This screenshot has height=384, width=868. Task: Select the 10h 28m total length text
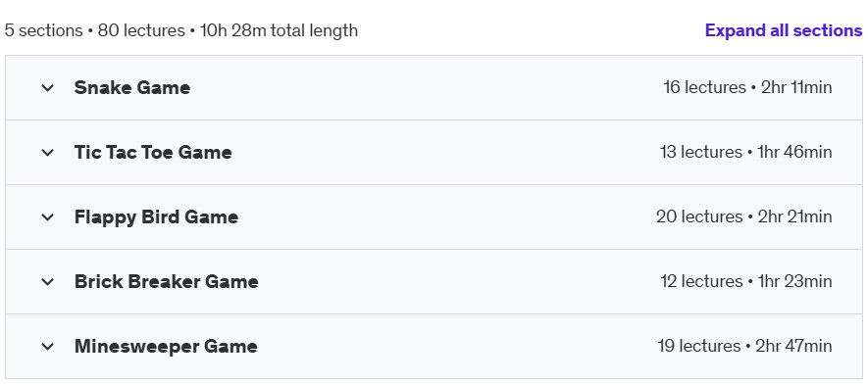click(x=279, y=30)
